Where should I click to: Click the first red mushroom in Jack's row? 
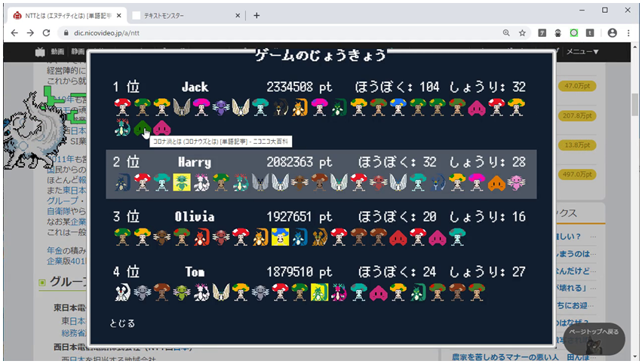[121, 107]
